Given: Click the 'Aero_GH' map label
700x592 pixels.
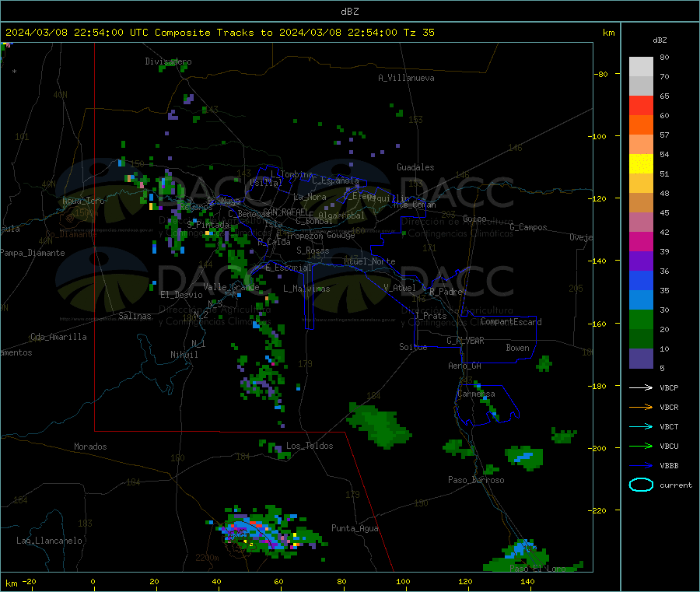Looking at the screenshot, I should click(x=464, y=366).
